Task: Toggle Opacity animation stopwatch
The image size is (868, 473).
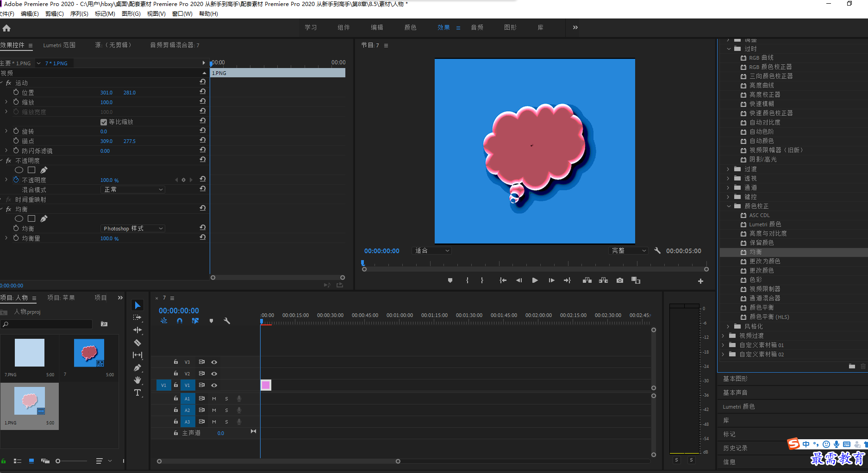Action: [x=16, y=180]
